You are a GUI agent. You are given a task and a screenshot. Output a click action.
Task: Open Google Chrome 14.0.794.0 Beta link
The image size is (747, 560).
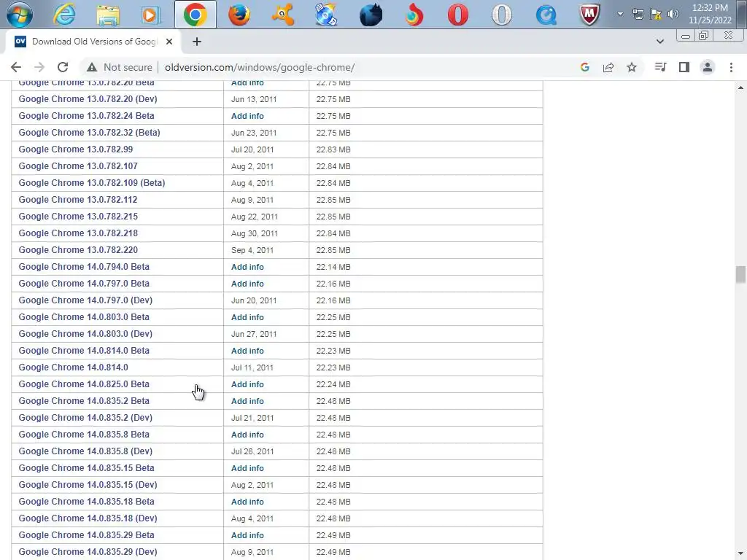pos(84,267)
